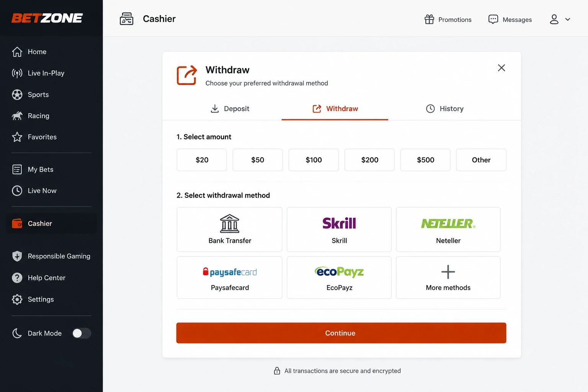Open Promotions gift icon
Screen dimensions: 588x392
click(429, 19)
